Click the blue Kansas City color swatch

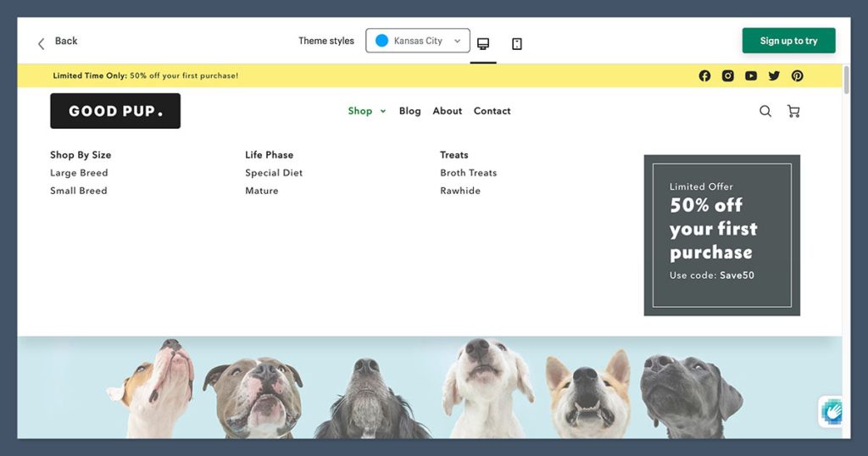pos(381,41)
